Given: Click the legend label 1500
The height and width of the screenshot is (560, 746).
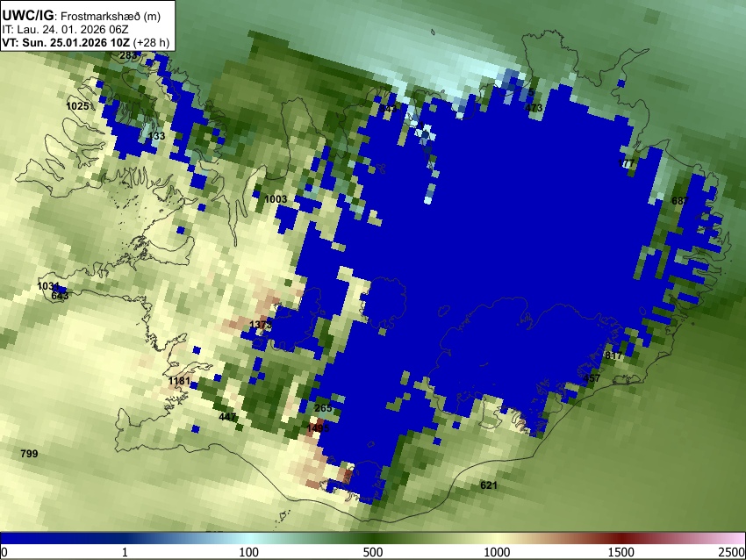Looking at the screenshot, I should tap(620, 552).
